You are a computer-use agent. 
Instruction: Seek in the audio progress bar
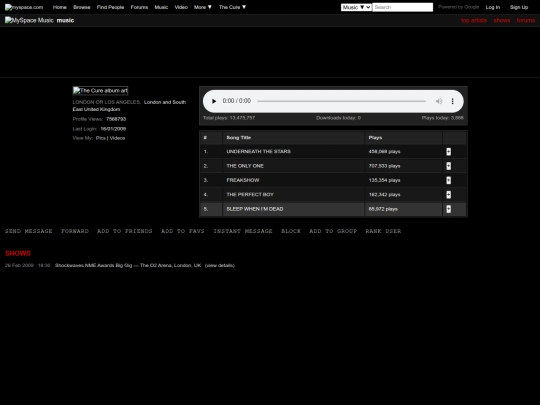(341, 101)
